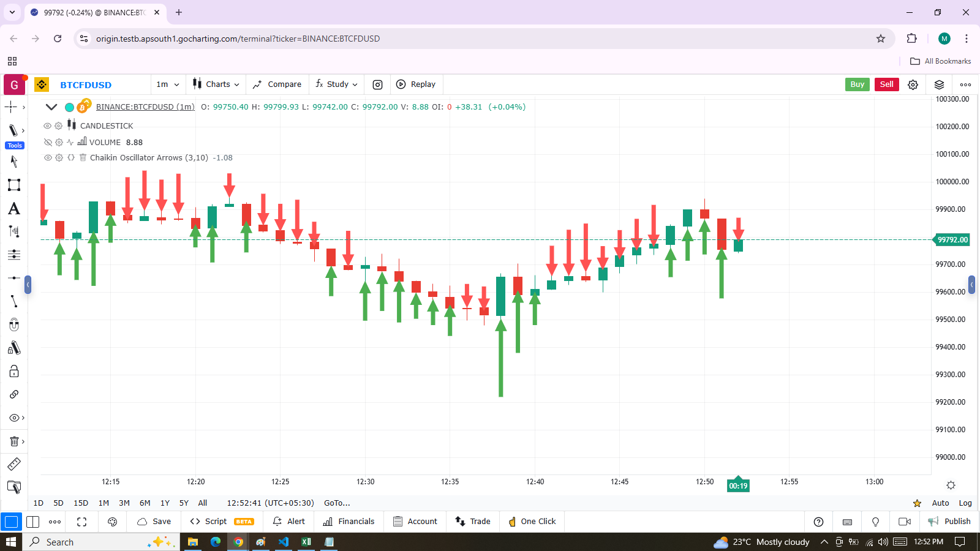Open the layers icon in top bar
This screenshot has width=980, height=551.
(x=939, y=84)
